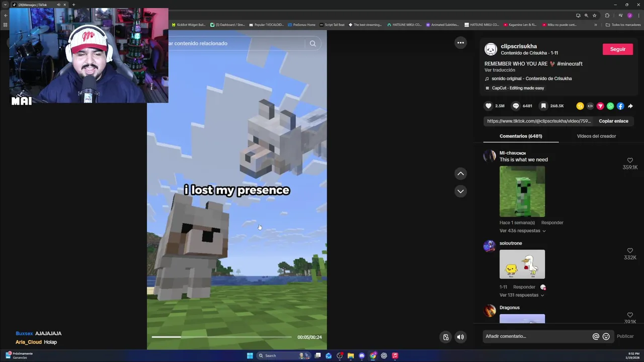Click the #minecraft hashtag

click(x=570, y=64)
